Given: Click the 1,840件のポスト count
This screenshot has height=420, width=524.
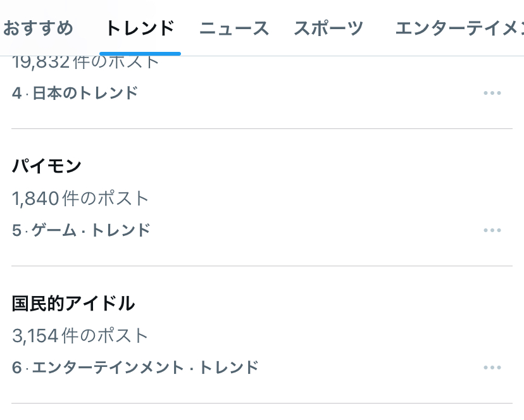Looking at the screenshot, I should tap(80, 199).
